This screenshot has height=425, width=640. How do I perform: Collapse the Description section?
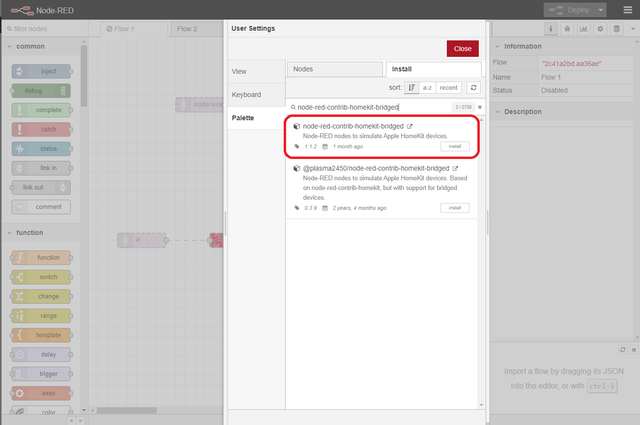(x=499, y=111)
